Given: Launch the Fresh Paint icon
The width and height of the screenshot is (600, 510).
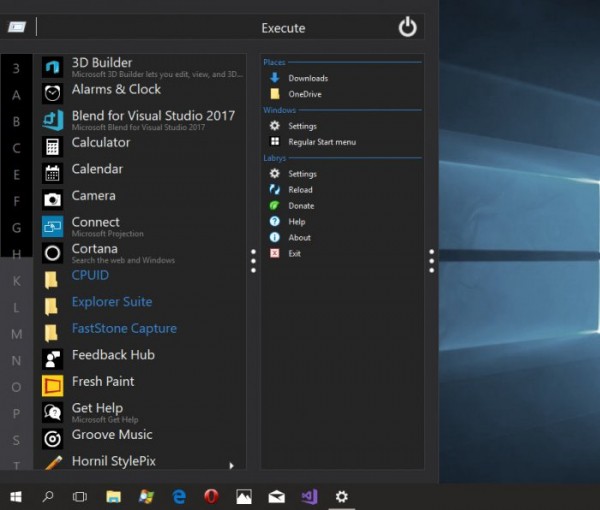Looking at the screenshot, I should coord(52,386).
